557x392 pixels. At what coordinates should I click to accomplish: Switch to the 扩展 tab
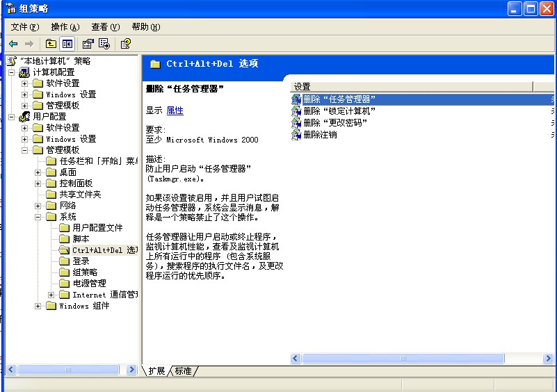point(156,371)
